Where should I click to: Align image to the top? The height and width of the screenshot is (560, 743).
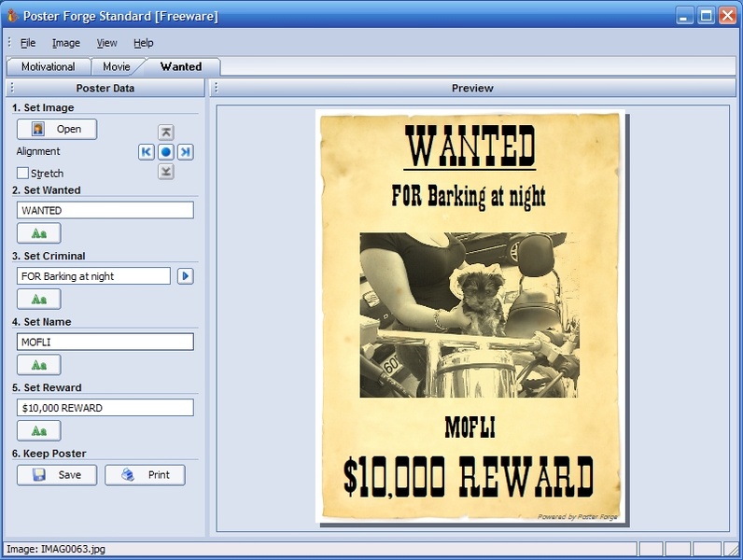166,133
